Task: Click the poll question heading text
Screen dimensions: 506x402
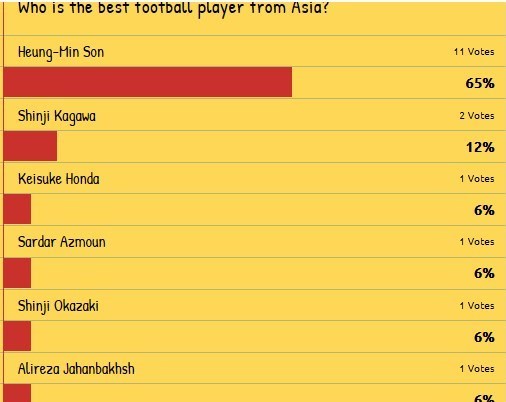Action: point(173,8)
